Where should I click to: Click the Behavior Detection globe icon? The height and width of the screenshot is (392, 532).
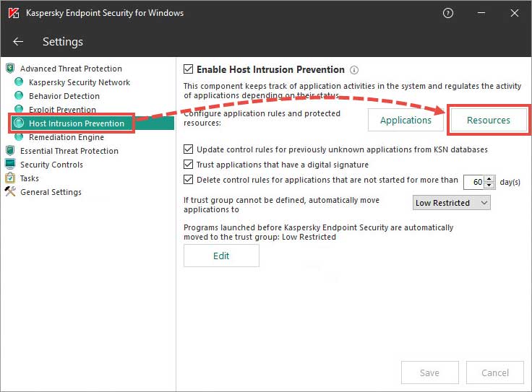click(19, 96)
